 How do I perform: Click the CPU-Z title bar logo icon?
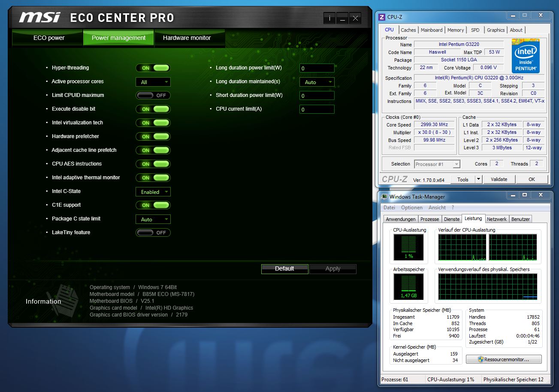tap(382, 17)
